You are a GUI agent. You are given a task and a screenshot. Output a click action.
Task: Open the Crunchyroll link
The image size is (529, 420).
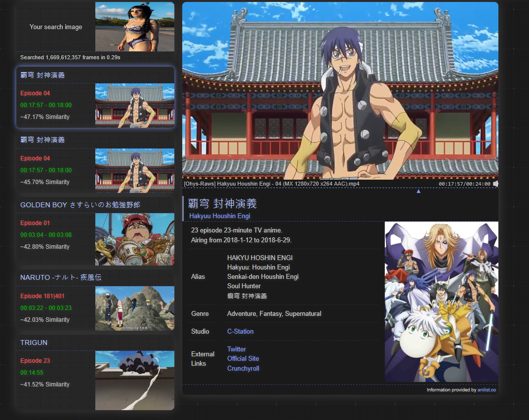click(x=243, y=369)
